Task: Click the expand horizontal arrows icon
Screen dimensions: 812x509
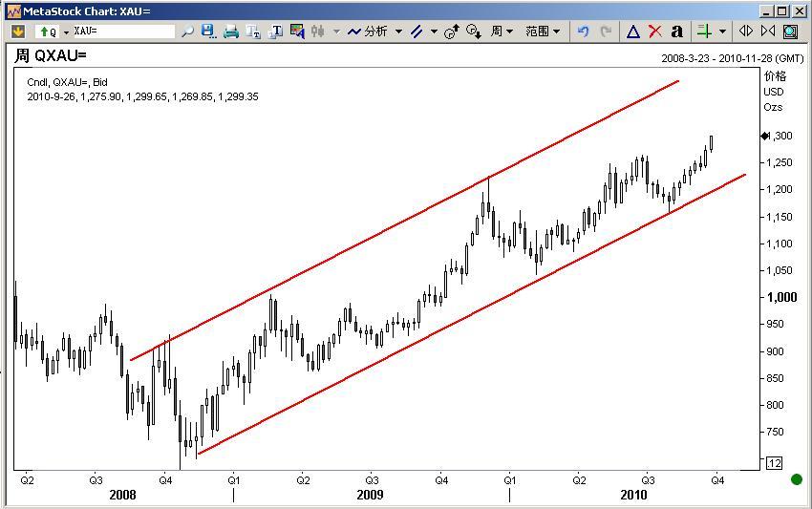Action: point(746,32)
